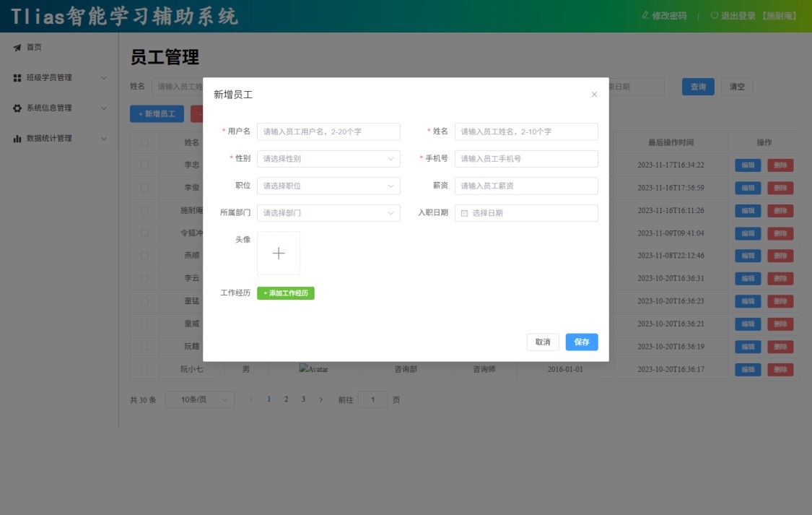This screenshot has height=515, width=812.
Task: Click the 清空 button
Action: point(737,87)
